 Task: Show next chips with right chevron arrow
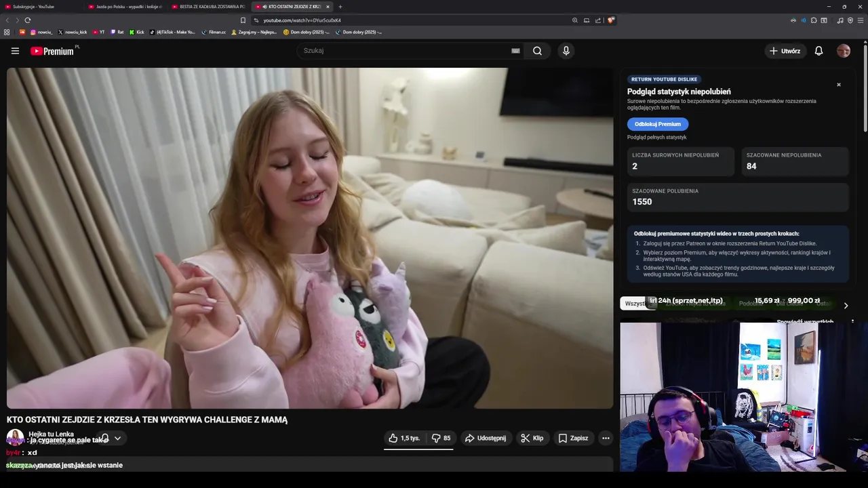click(846, 306)
